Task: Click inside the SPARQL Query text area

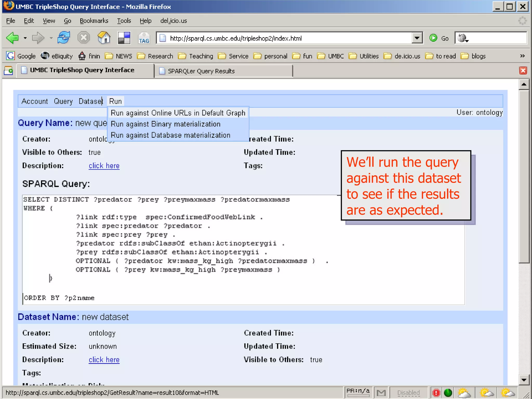Action: pos(243,250)
